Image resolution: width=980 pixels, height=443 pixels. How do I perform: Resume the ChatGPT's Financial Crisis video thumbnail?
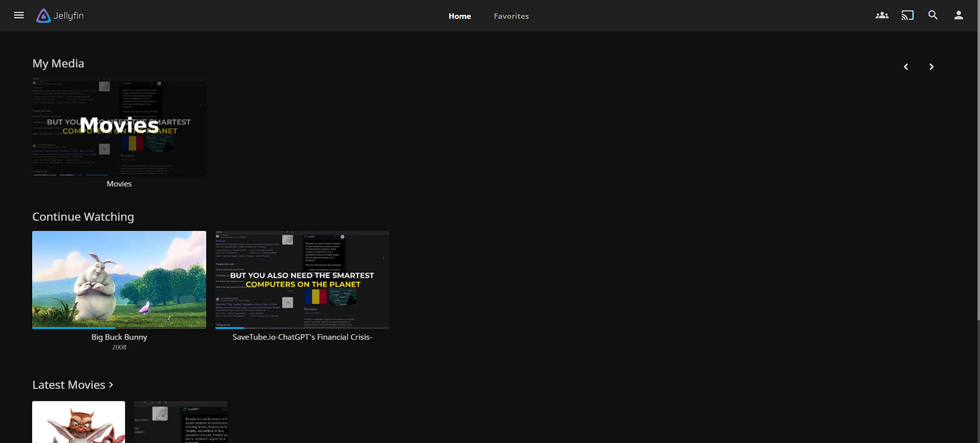pos(302,279)
